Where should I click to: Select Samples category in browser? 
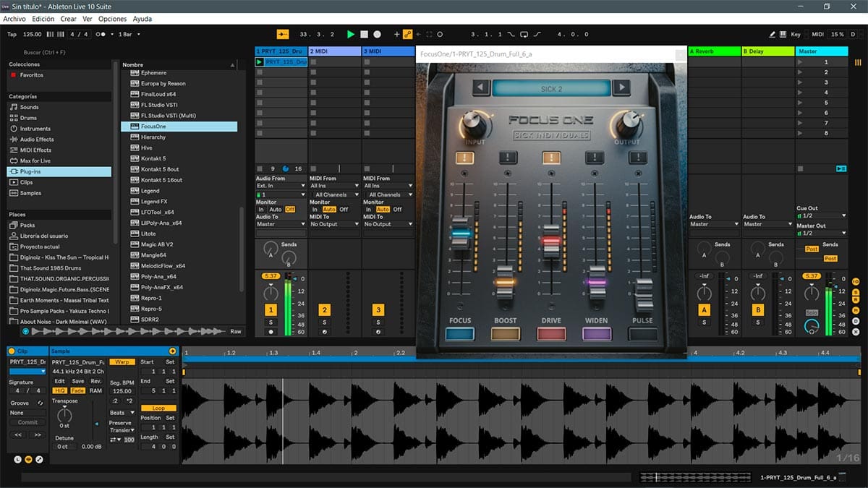pyautogui.click(x=58, y=193)
